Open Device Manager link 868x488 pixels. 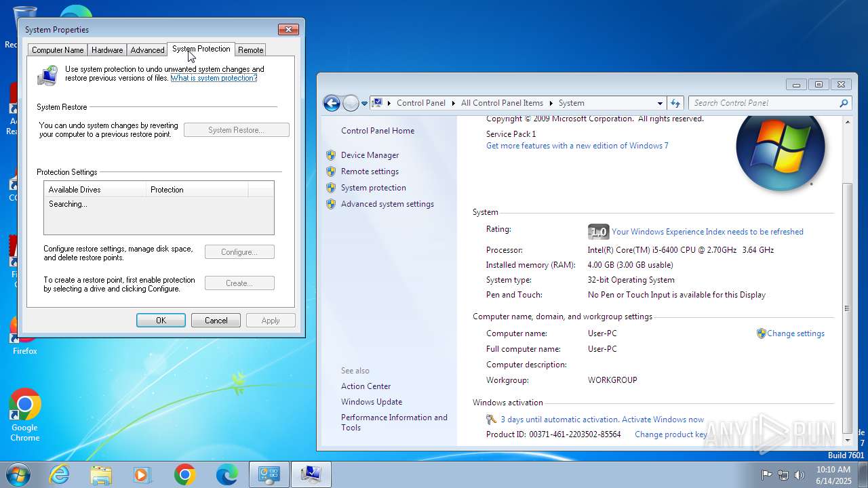(x=370, y=155)
